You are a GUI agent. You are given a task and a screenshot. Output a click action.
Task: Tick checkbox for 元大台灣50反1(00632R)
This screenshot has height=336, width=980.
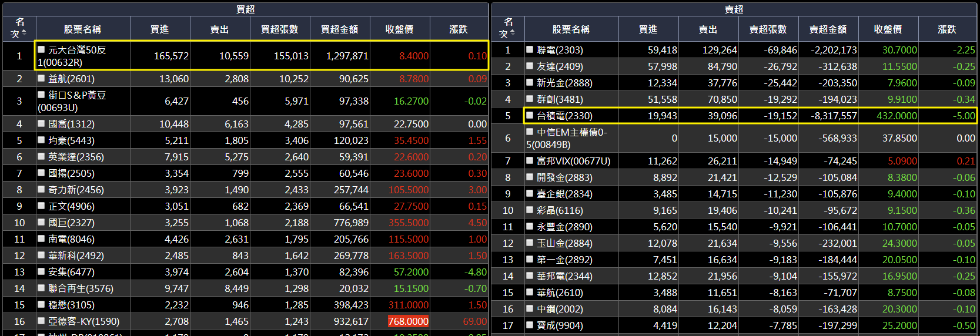[x=41, y=49]
